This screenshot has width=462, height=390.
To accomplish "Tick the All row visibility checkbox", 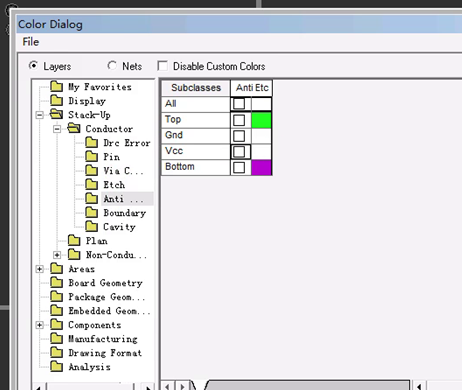I will [x=239, y=104].
